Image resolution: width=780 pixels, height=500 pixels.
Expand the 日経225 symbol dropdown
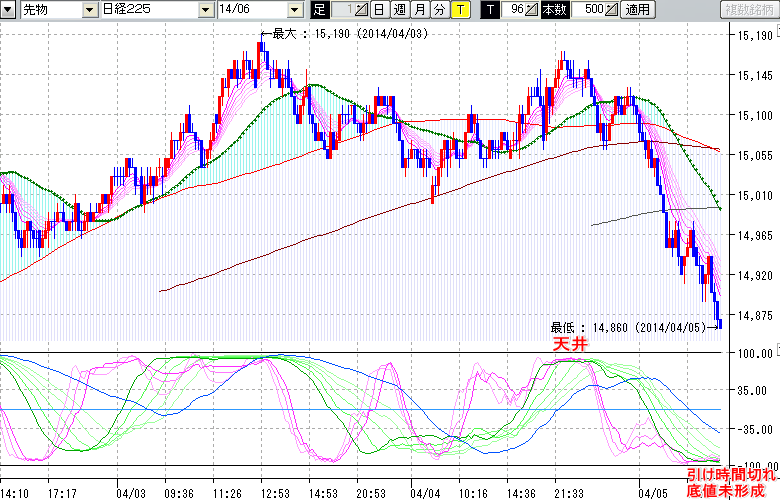[206, 10]
